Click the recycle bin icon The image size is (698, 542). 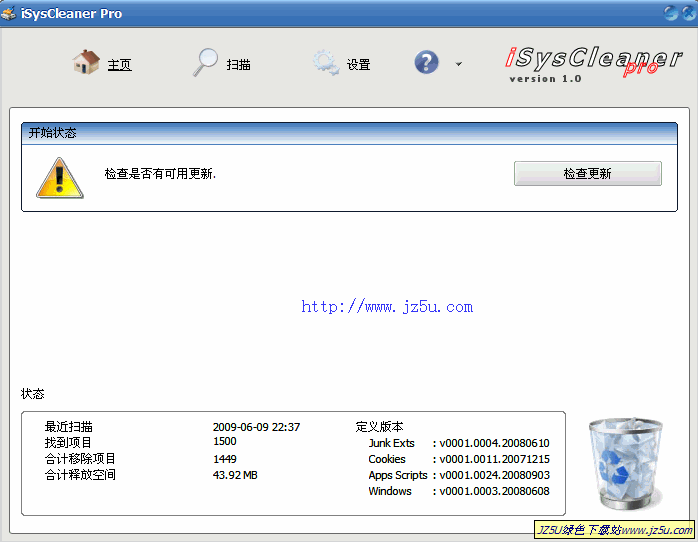point(626,463)
